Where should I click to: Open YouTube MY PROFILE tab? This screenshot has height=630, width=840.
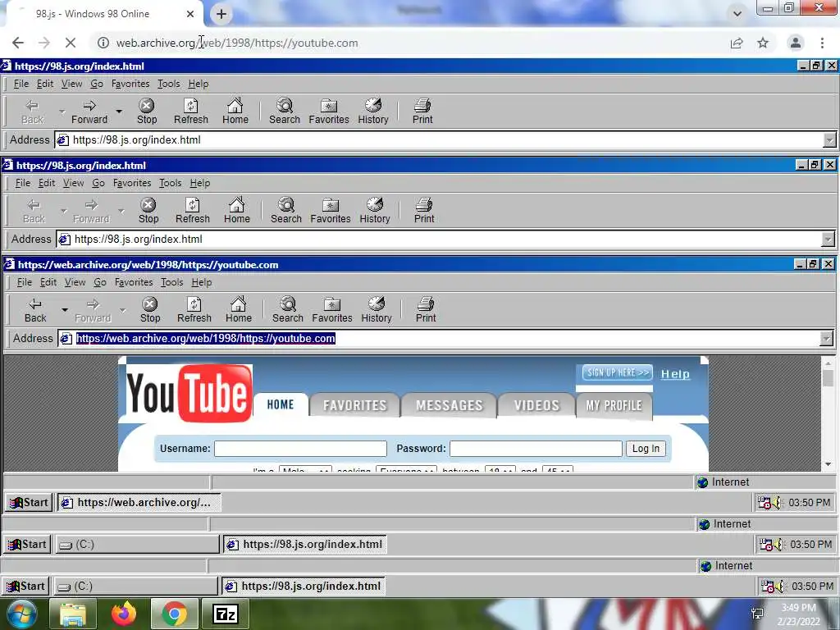point(614,405)
